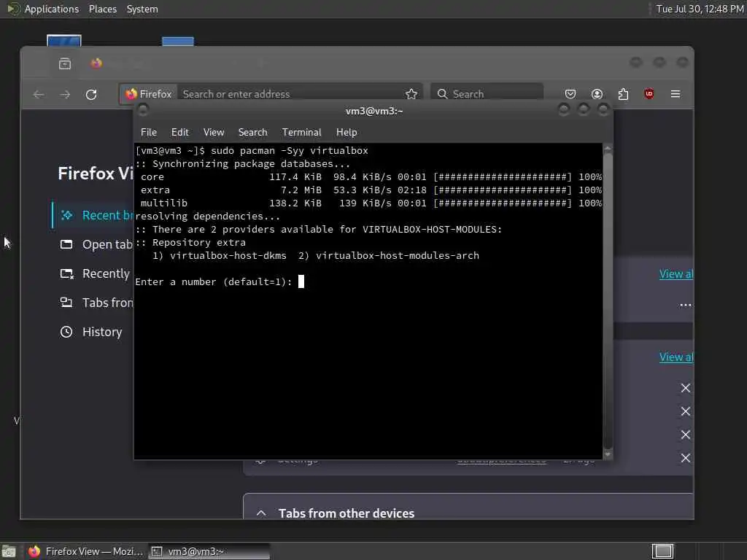Image resolution: width=747 pixels, height=560 pixels.
Task: Open the three-dots more options menu
Action: coord(686,305)
